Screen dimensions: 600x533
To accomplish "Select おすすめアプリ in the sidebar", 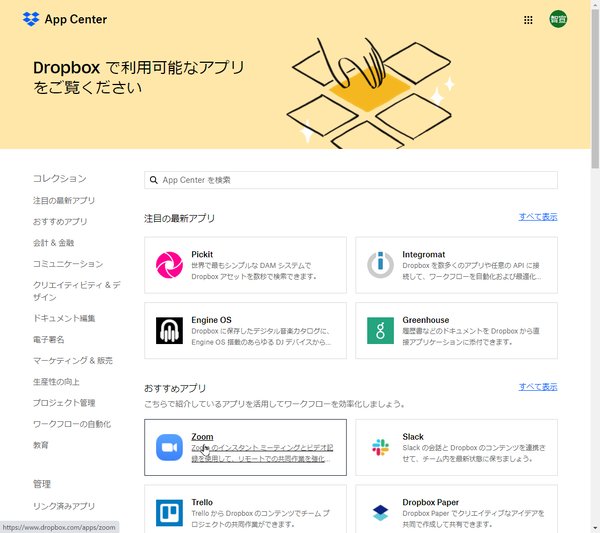I will click(x=60, y=222).
